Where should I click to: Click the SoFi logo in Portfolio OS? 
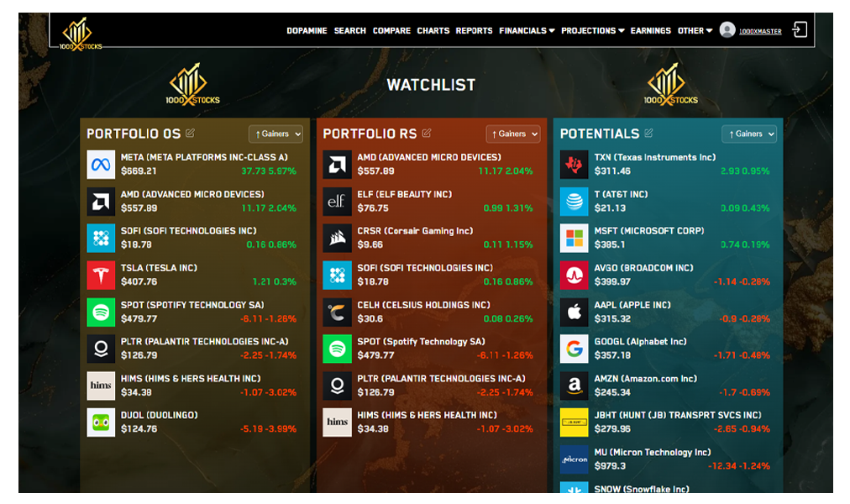(101, 238)
